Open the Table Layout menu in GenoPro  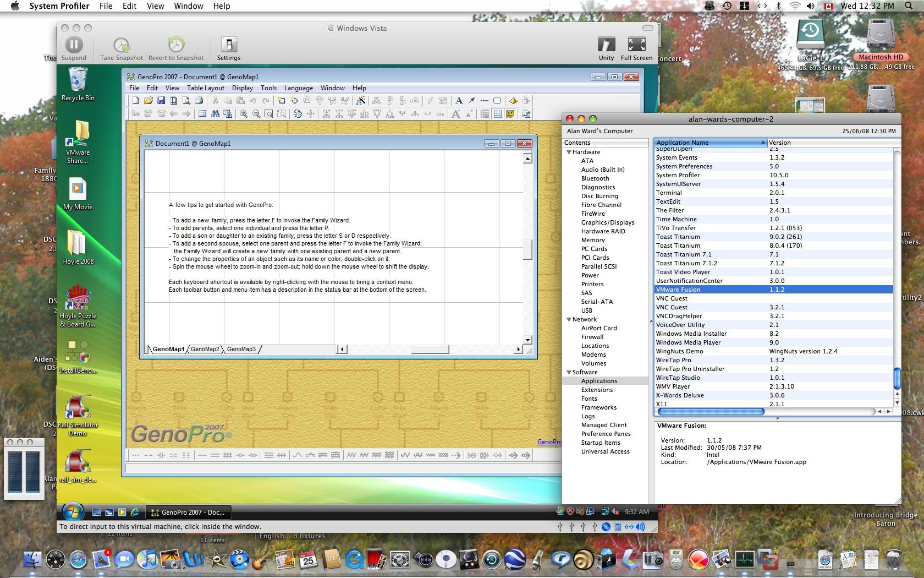point(206,88)
